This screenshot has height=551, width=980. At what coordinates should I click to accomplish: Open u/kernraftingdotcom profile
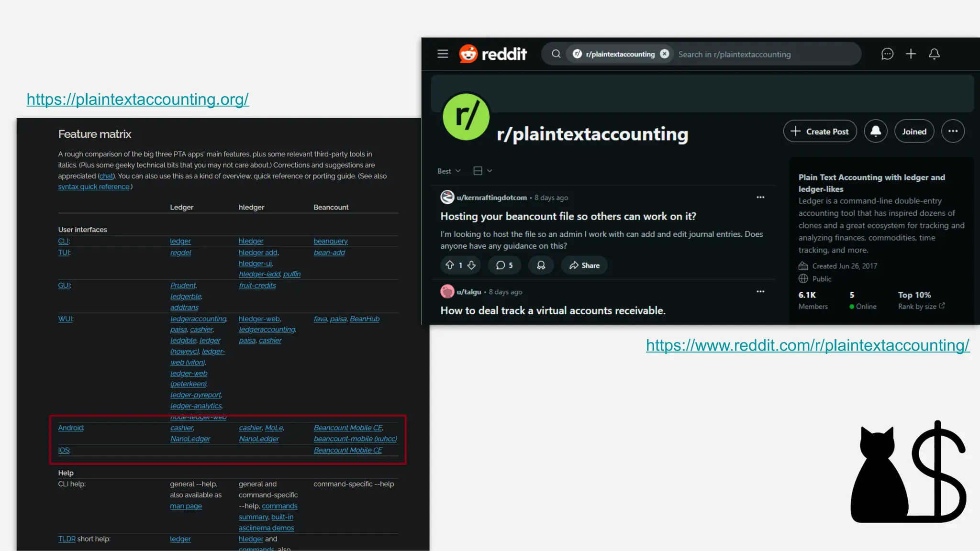pyautogui.click(x=491, y=198)
